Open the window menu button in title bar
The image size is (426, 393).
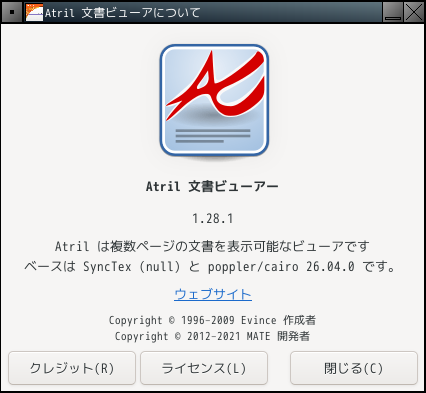point(12,12)
